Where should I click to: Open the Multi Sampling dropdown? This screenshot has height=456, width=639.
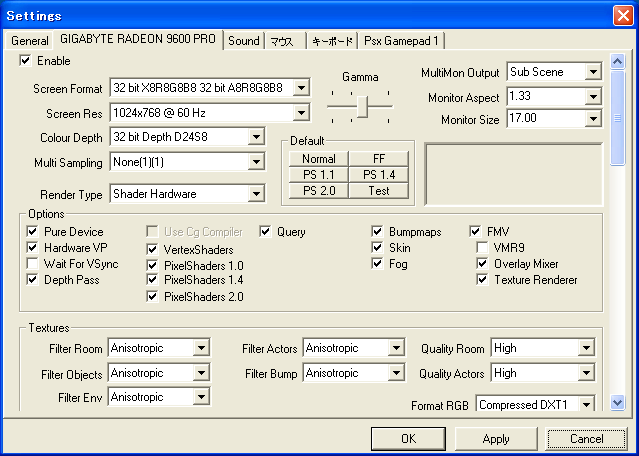pos(256,161)
